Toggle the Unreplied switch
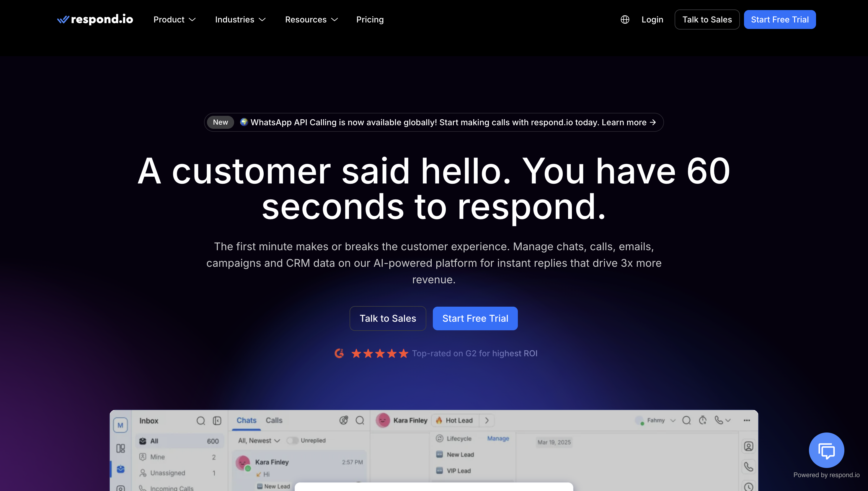 click(292, 440)
